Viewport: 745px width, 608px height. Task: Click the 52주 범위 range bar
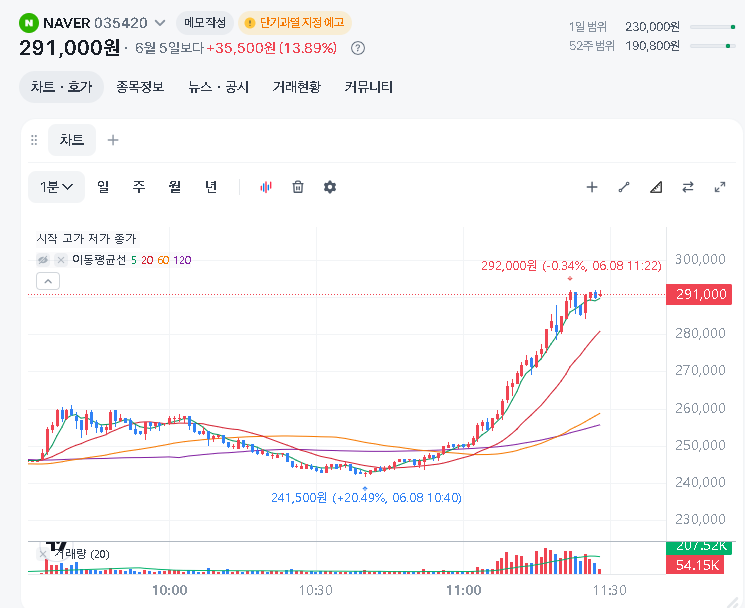click(713, 46)
